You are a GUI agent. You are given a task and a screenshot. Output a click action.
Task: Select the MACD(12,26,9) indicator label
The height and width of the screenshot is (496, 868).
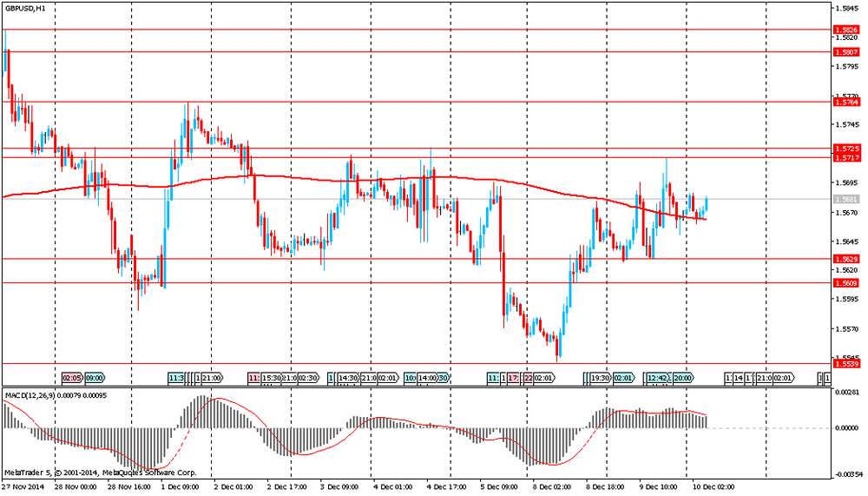33,395
